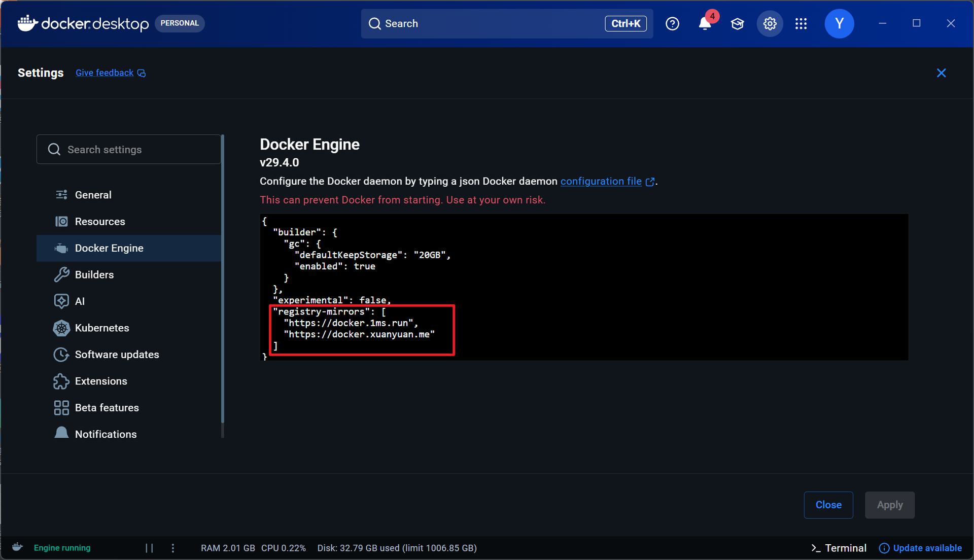Click the Builders wrench icon
The width and height of the screenshot is (974, 560).
pos(61,274)
